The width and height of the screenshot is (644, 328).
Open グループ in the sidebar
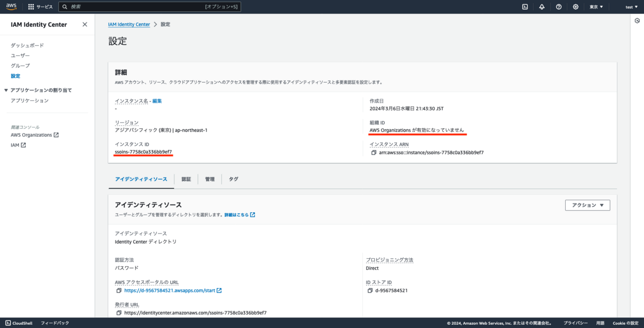point(20,65)
